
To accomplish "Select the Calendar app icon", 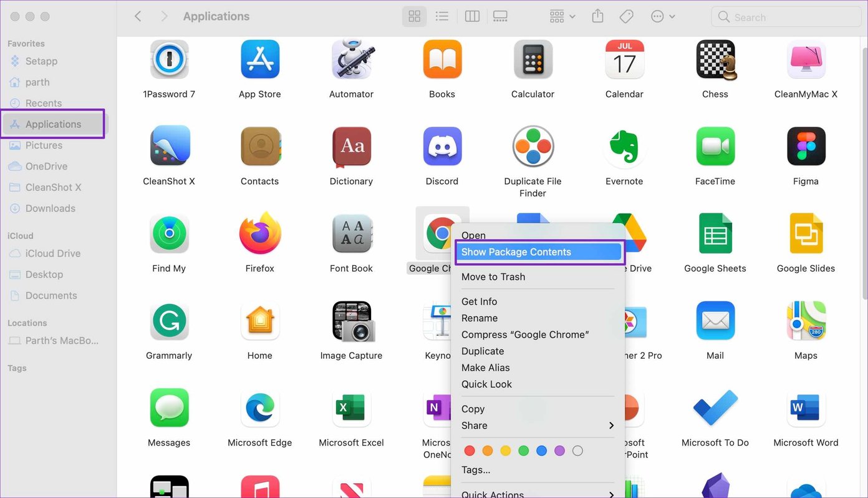I will pos(624,60).
